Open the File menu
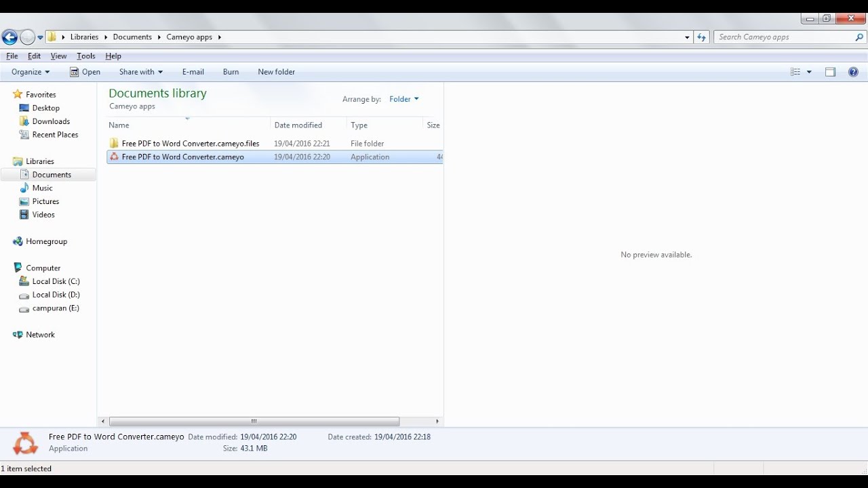868x488 pixels. tap(12, 56)
